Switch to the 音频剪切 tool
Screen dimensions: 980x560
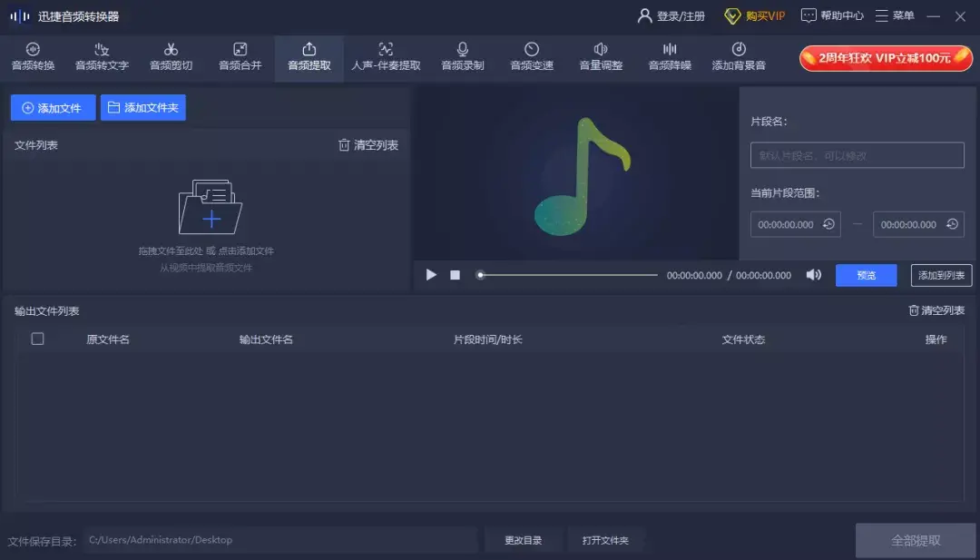(171, 57)
